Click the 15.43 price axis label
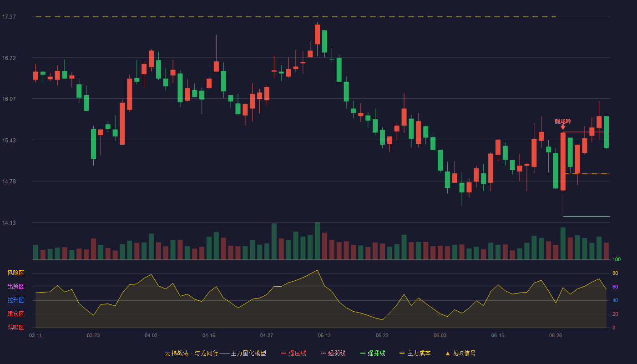 [x=9, y=140]
